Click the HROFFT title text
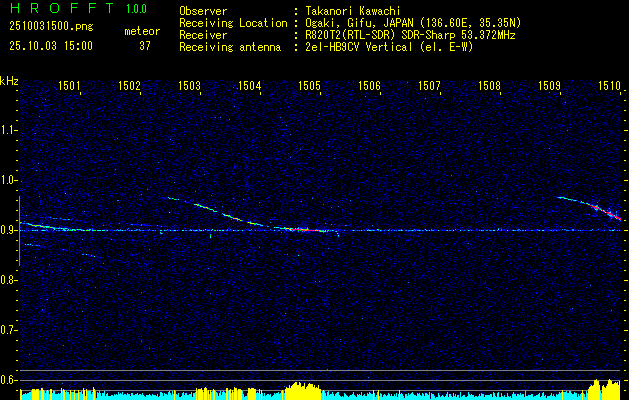This screenshot has width=629, height=400. click(x=60, y=9)
